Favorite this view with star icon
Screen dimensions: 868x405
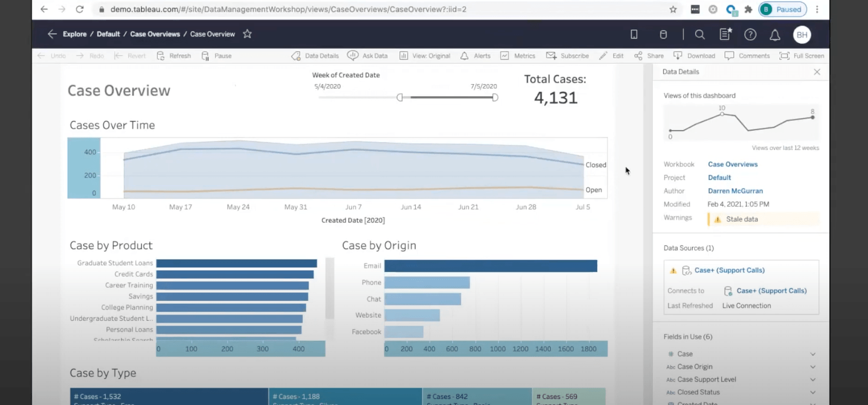pyautogui.click(x=247, y=34)
